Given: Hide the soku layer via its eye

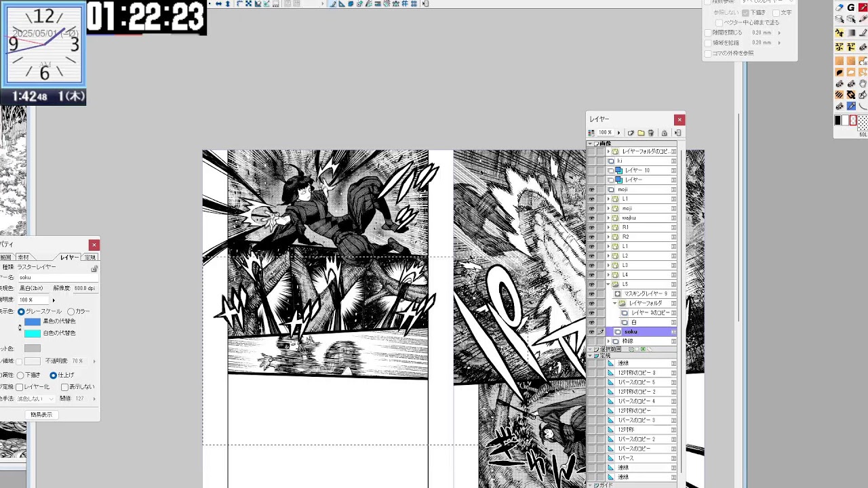Looking at the screenshot, I should [x=591, y=332].
